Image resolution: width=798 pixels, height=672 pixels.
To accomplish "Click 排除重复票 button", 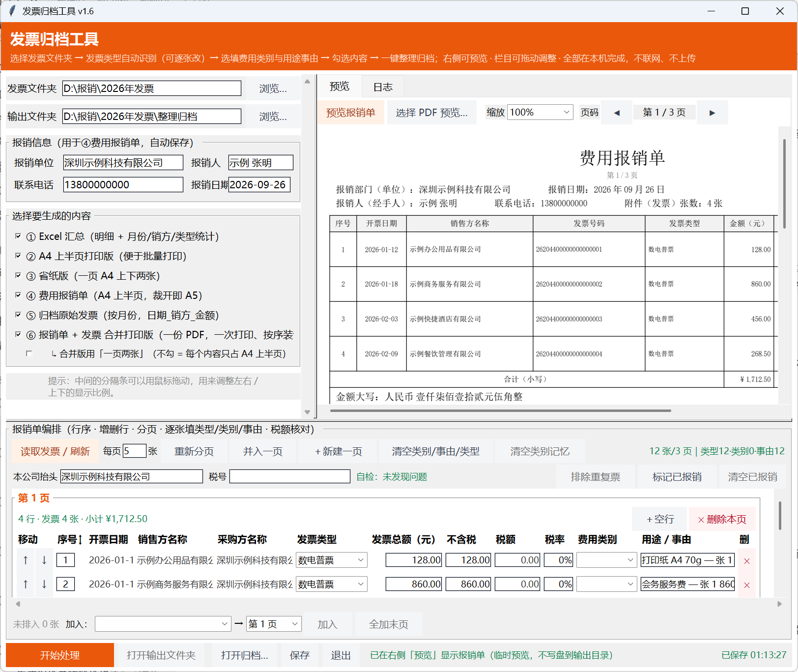I will (596, 477).
